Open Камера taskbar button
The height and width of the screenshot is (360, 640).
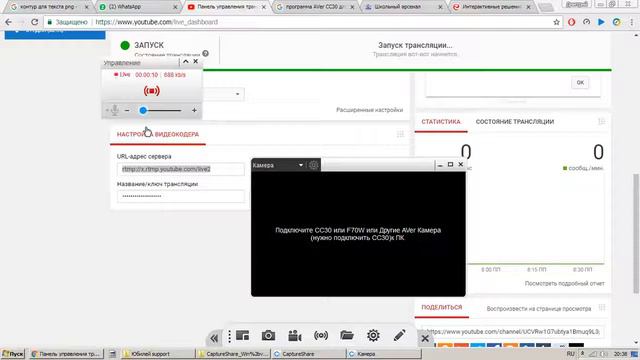point(384,354)
